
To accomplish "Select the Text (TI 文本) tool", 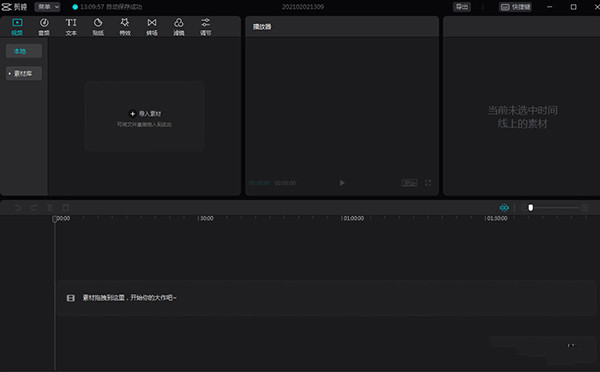I will pyautogui.click(x=71, y=26).
